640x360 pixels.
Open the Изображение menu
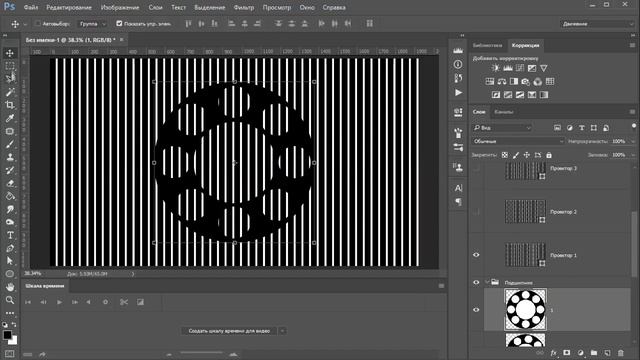pos(120,7)
